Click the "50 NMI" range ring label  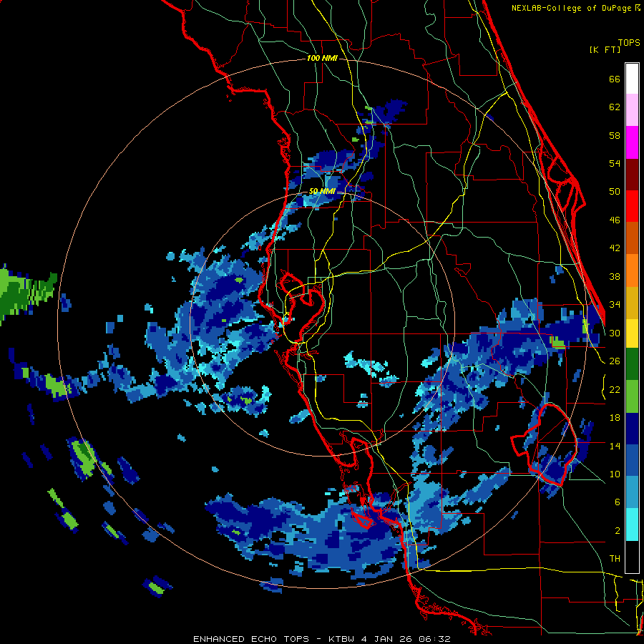(x=323, y=191)
